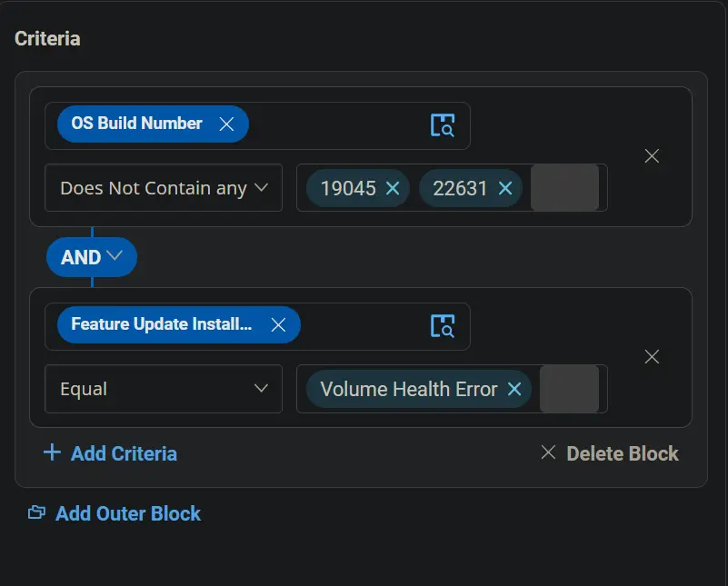The image size is (728, 586).
Task: Click Add Criteria link
Action: click(x=111, y=453)
